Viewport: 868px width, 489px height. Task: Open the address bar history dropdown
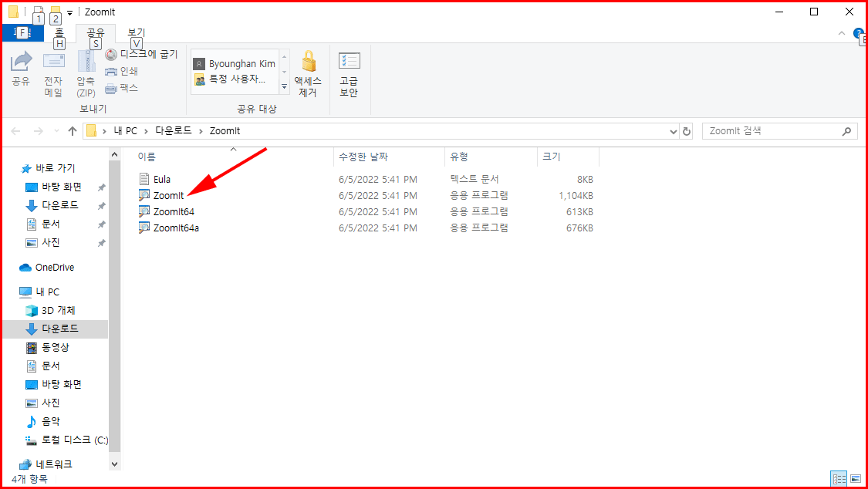click(673, 132)
